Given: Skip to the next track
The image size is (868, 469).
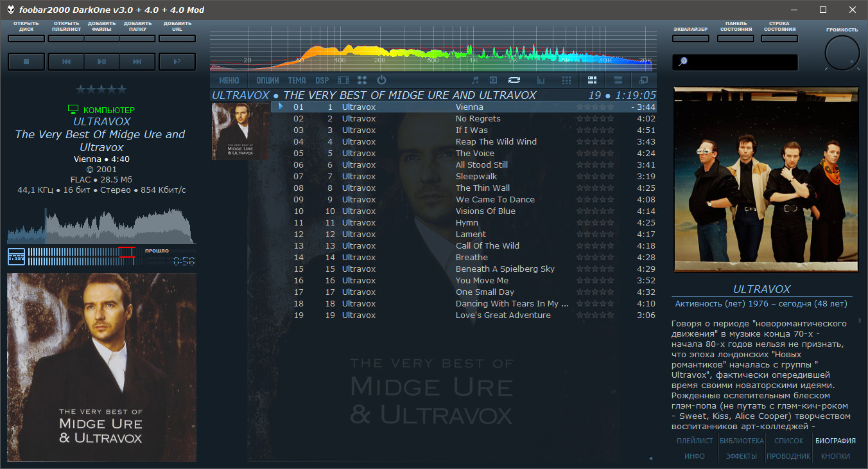Looking at the screenshot, I should tap(137, 62).
